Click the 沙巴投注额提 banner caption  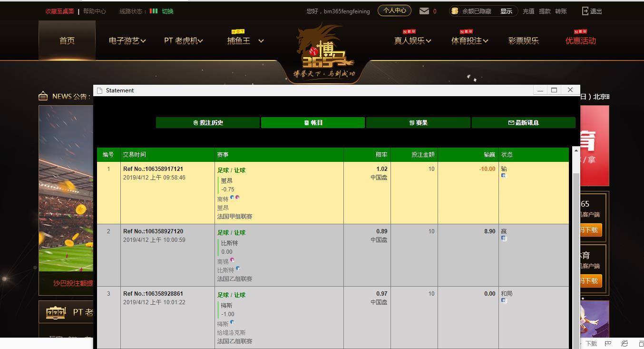[73, 283]
